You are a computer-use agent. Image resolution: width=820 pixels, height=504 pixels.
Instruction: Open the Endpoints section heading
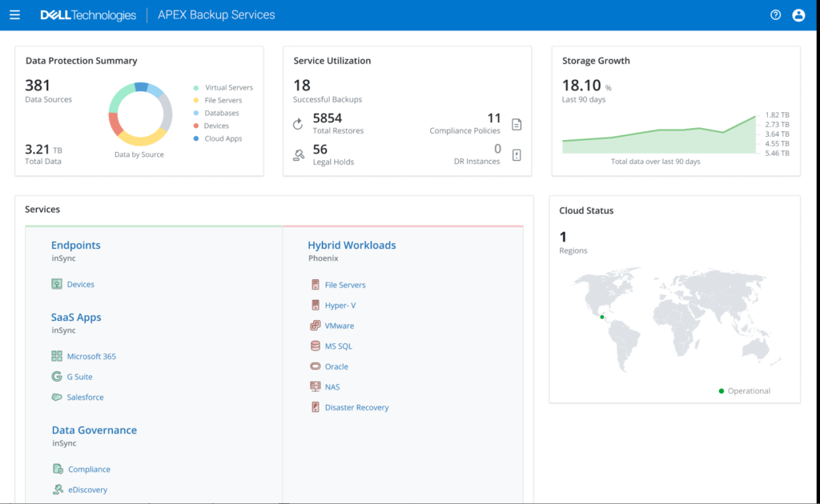tap(76, 246)
